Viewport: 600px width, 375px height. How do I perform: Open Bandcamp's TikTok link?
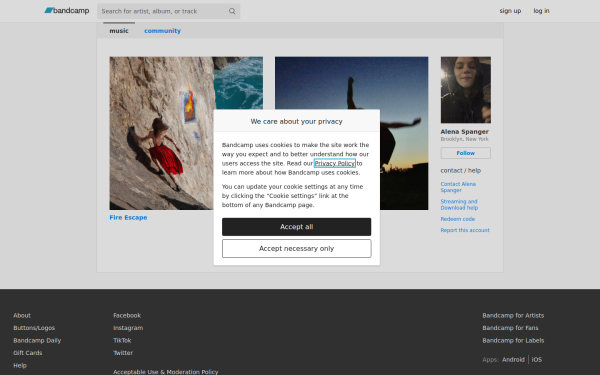[122, 340]
